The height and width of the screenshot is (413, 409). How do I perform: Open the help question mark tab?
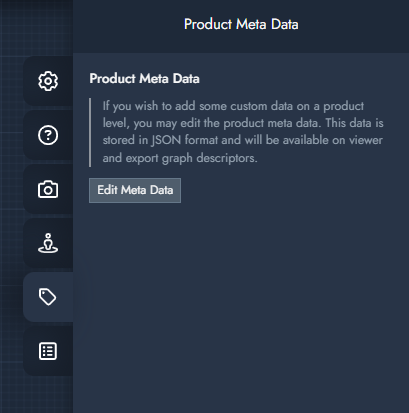click(x=48, y=135)
